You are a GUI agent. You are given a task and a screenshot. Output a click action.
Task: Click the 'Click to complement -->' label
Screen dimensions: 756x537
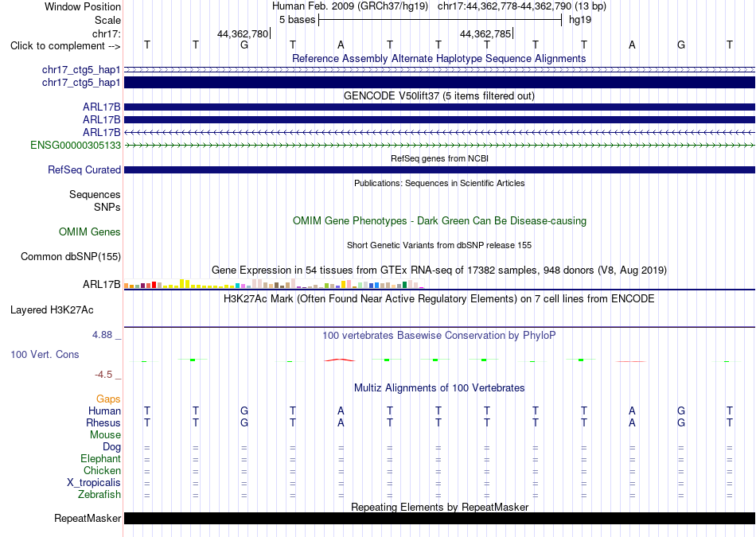point(65,46)
